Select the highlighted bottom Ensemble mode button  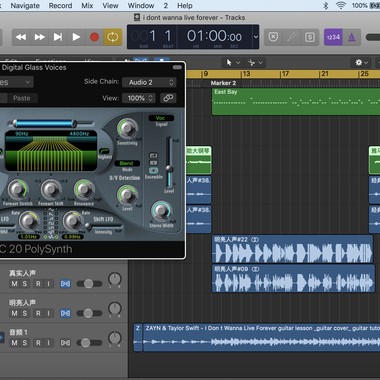[x=153, y=170]
